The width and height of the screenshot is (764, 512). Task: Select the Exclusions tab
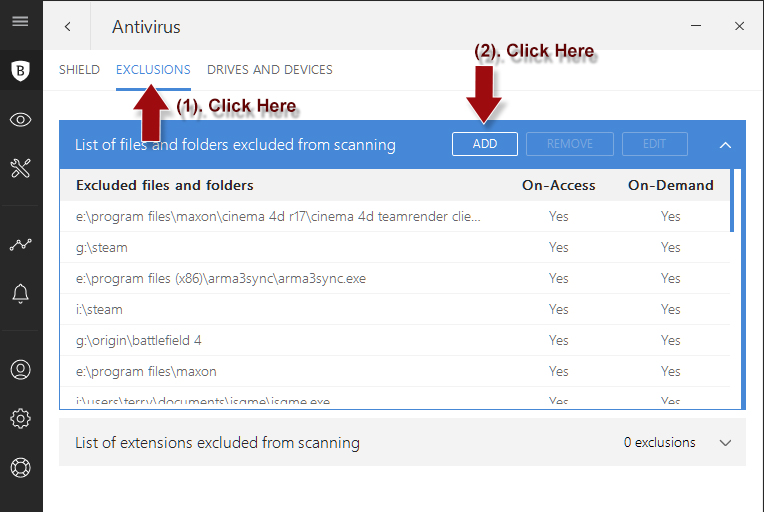pyautogui.click(x=153, y=70)
